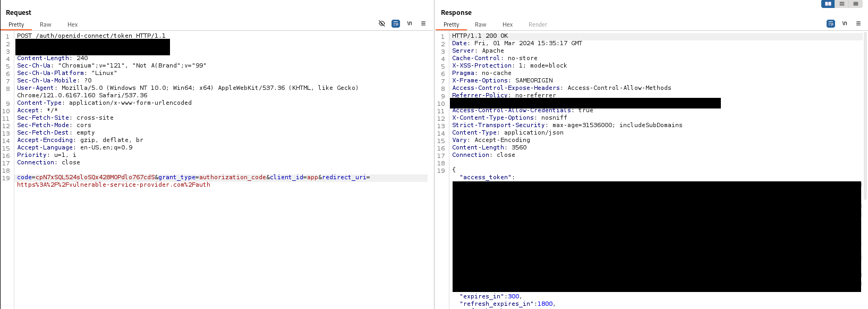Click the POST request line in editor
The width and height of the screenshot is (868, 309).
[91, 36]
